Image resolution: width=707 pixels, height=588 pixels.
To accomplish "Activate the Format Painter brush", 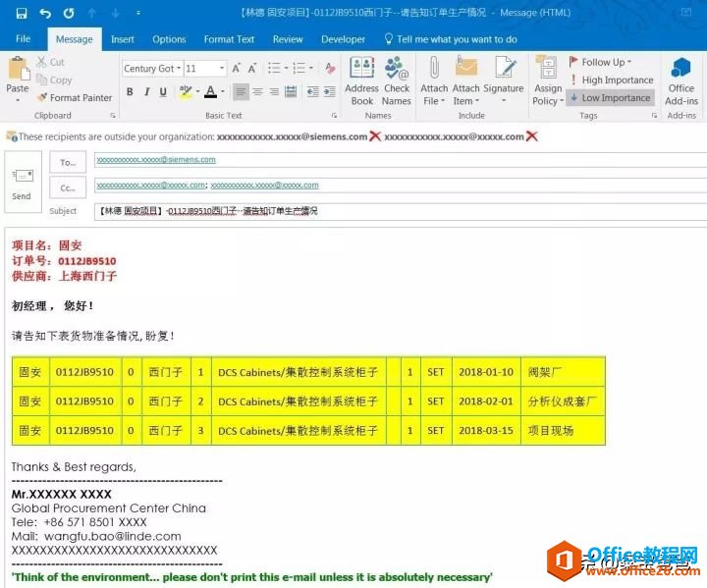I will coord(75,97).
